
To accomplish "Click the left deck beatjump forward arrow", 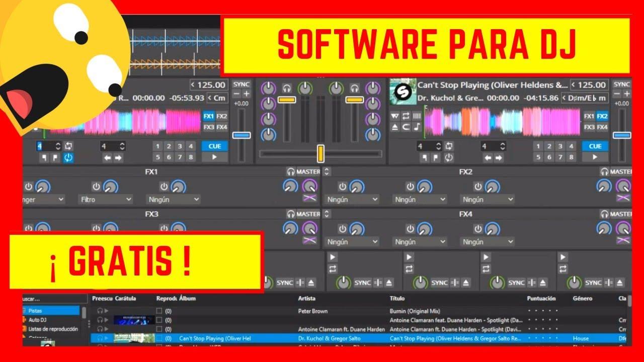I will [x=119, y=158].
